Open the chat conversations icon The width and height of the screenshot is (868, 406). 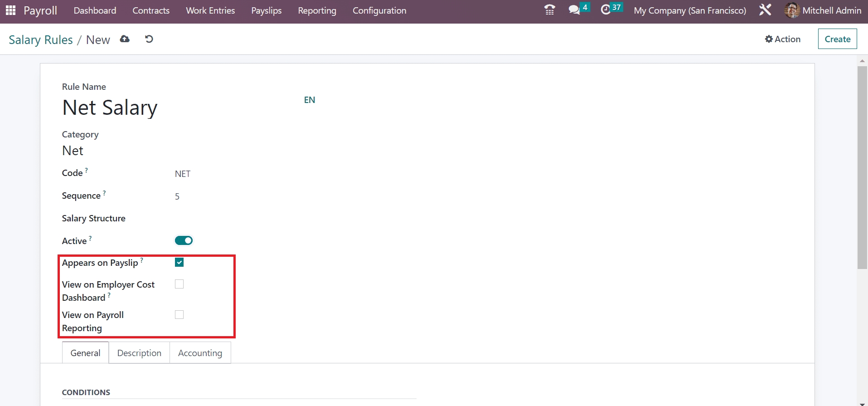point(574,10)
